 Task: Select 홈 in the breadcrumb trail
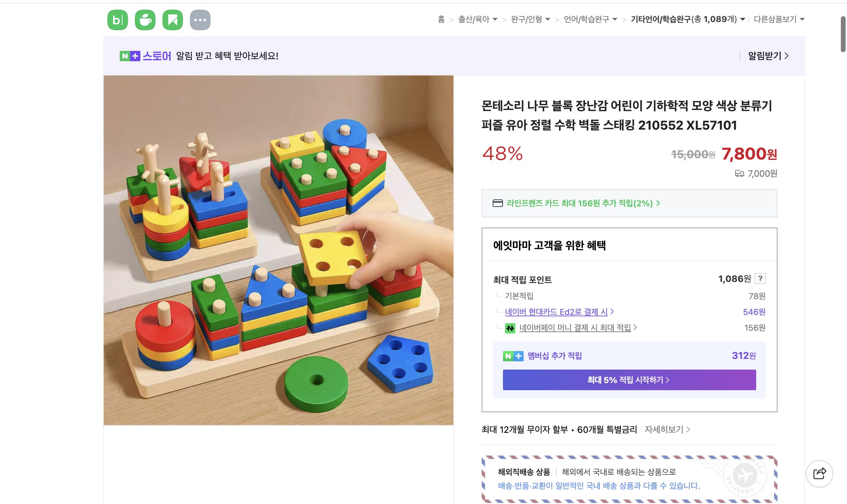click(441, 20)
